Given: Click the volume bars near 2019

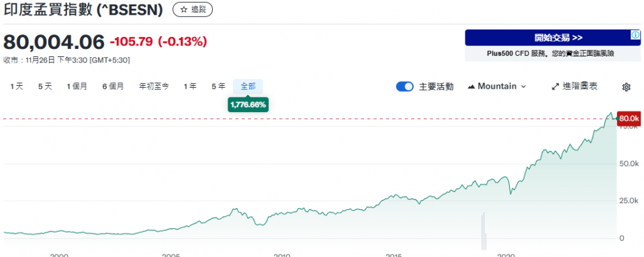Looking at the screenshot, I should coord(484,231).
